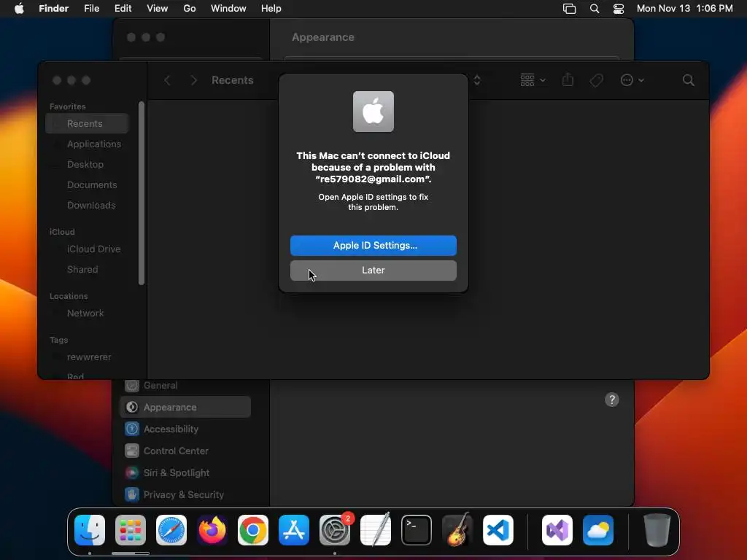Select iCloud Drive in Finder sidebar
Viewport: 747px width, 560px height.
click(x=88, y=249)
